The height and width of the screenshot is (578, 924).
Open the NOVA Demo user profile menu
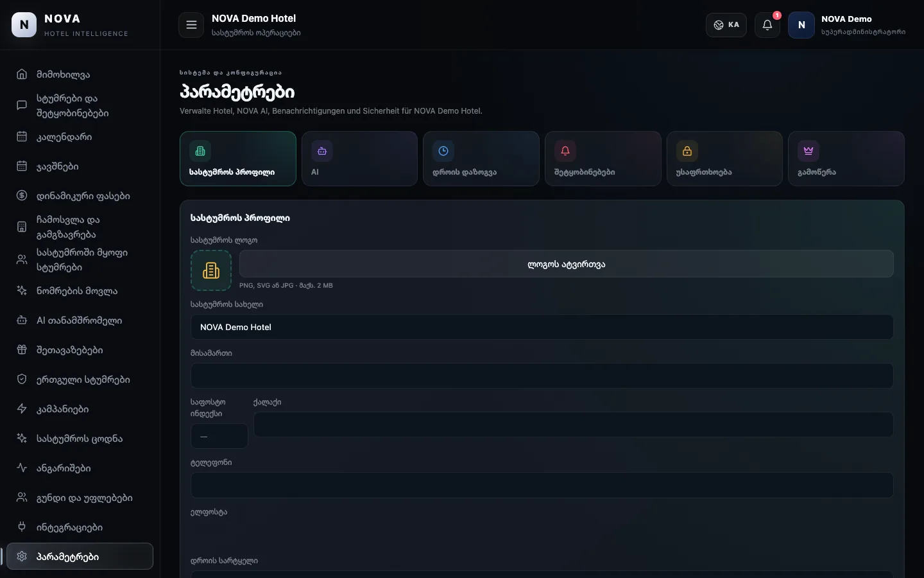[x=847, y=25]
